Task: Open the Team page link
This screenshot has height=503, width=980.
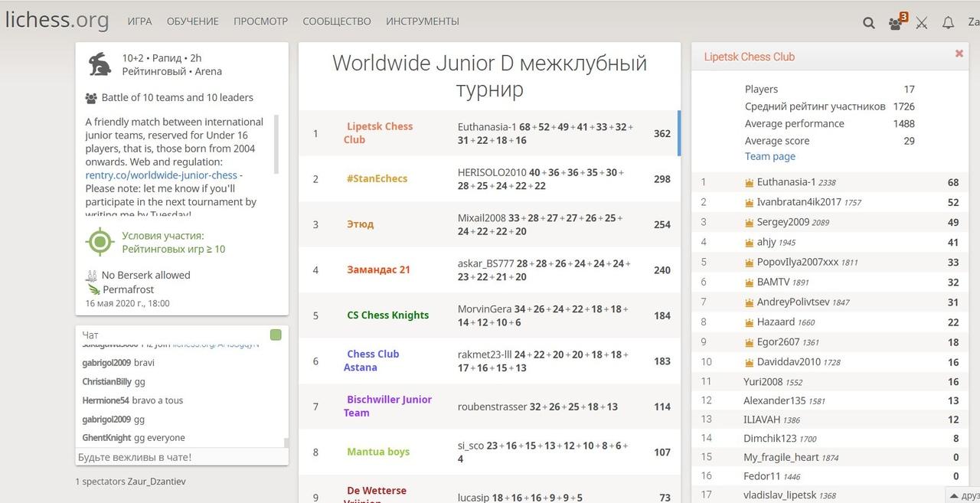Action: (770, 156)
